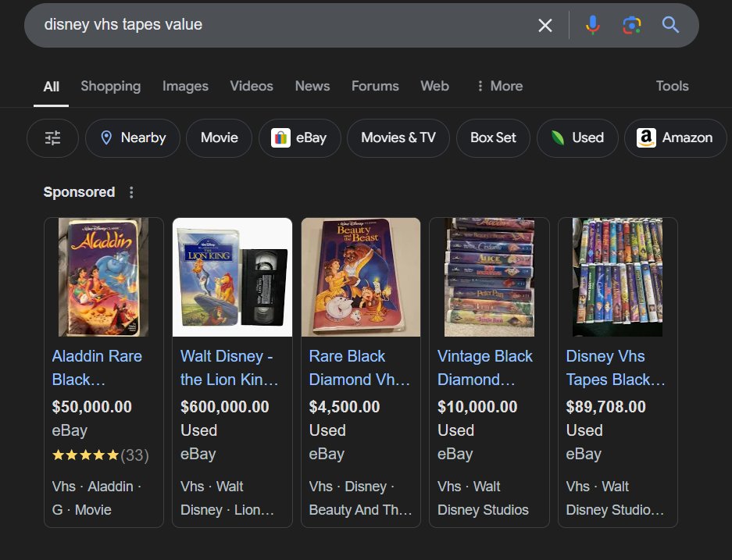Switch to the Shopping tab
This screenshot has height=560, width=732.
click(x=111, y=86)
